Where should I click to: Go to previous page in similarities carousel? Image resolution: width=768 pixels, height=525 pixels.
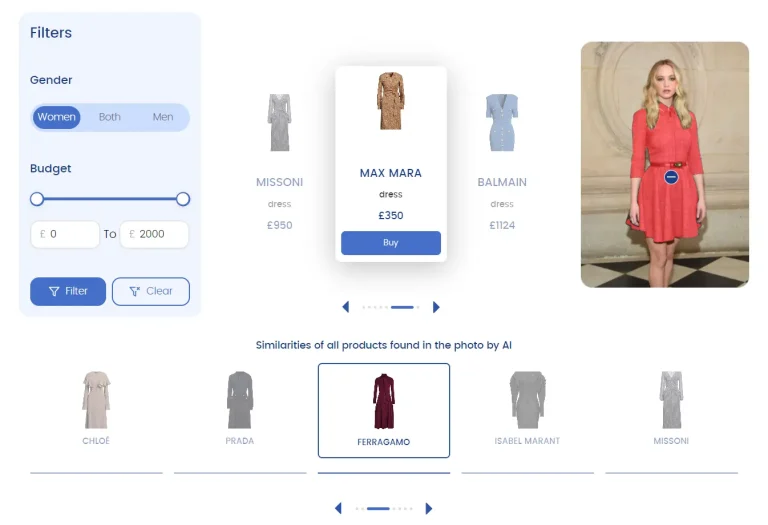pos(338,508)
